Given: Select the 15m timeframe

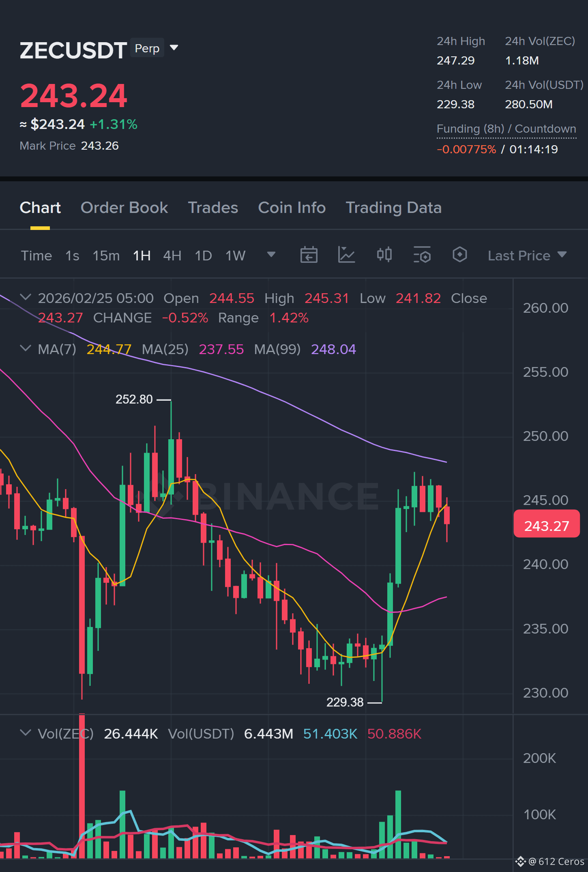Looking at the screenshot, I should coord(106,256).
